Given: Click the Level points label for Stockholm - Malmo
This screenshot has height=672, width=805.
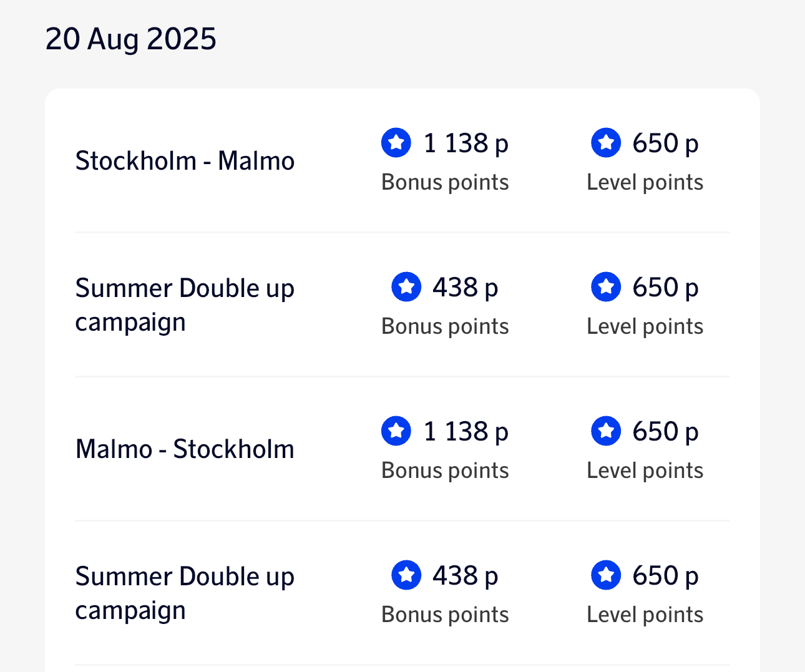Looking at the screenshot, I should pyautogui.click(x=645, y=182).
